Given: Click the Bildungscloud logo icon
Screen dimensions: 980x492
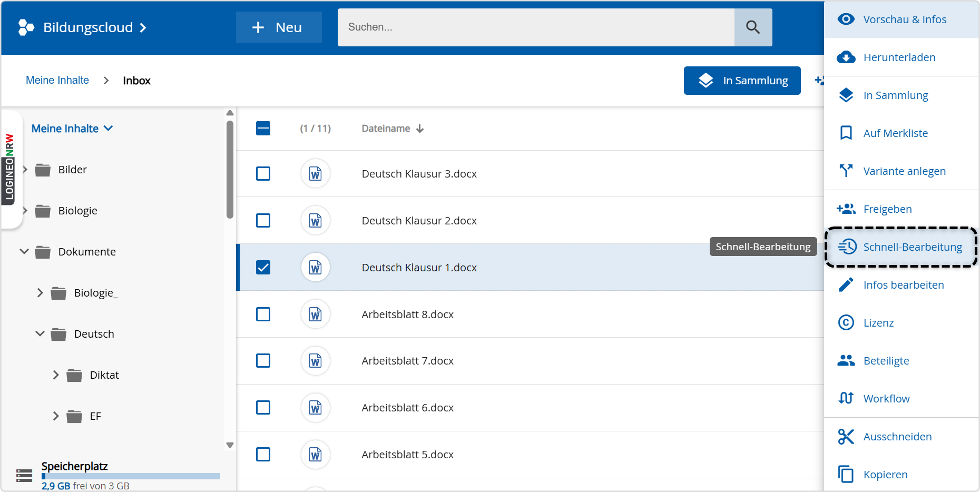Looking at the screenshot, I should click(x=26, y=27).
